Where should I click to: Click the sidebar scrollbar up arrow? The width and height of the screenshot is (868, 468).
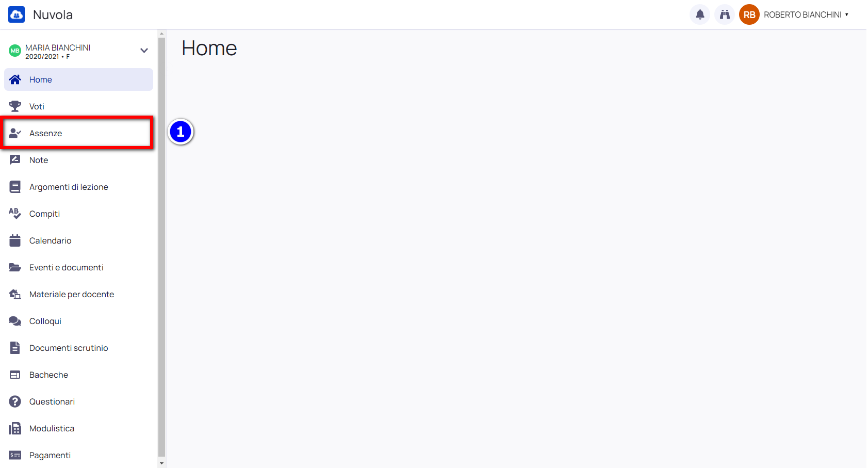pyautogui.click(x=161, y=34)
